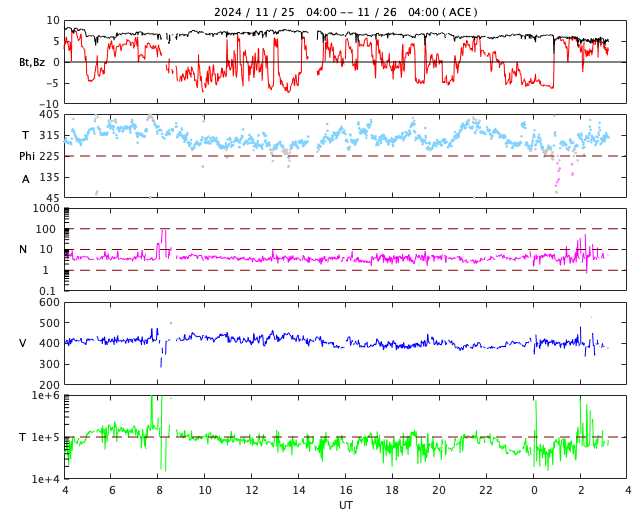Click the 'V' velocity axis label
Image resolution: width=640 pixels, height=512 pixels.
[23, 343]
